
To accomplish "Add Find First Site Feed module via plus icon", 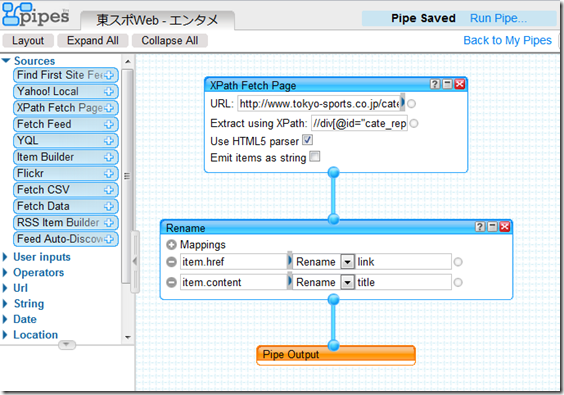I will coord(109,75).
